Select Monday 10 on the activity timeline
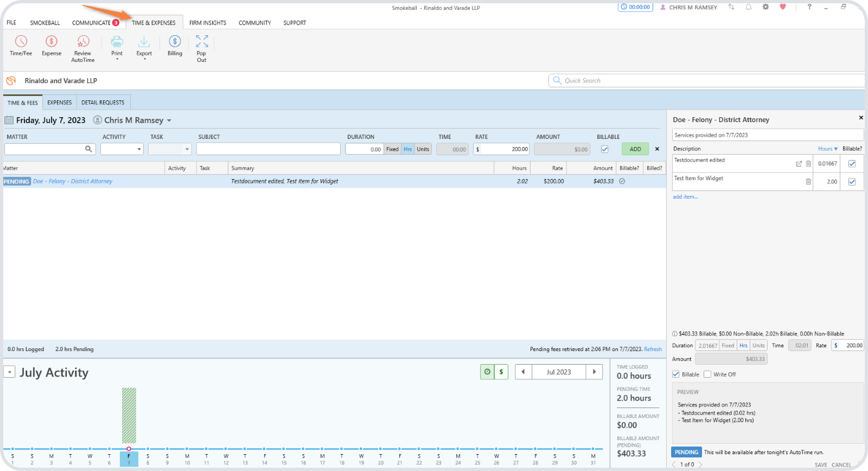868x471 pixels. [187, 459]
